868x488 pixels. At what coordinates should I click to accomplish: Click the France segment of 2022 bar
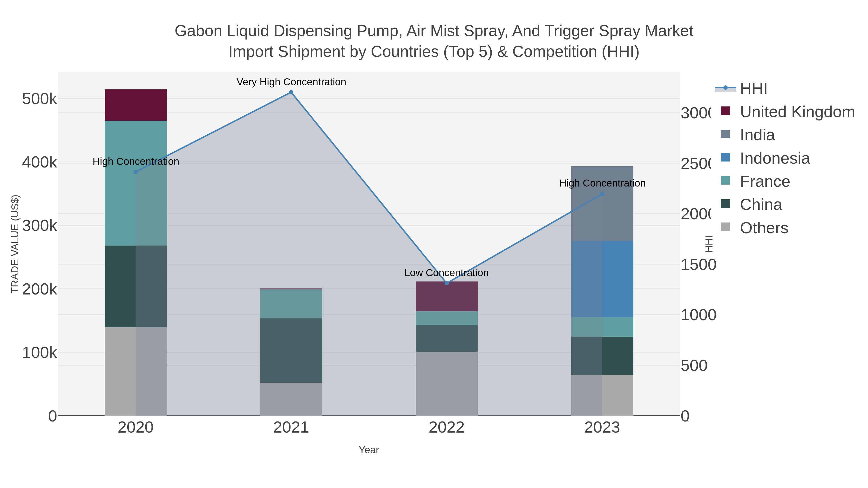point(447,318)
